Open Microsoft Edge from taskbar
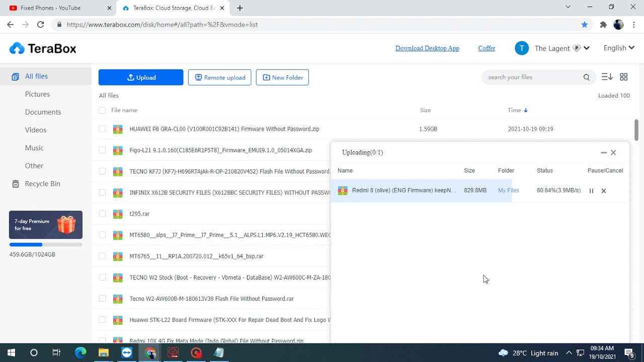The height and width of the screenshot is (362, 644). (80, 352)
